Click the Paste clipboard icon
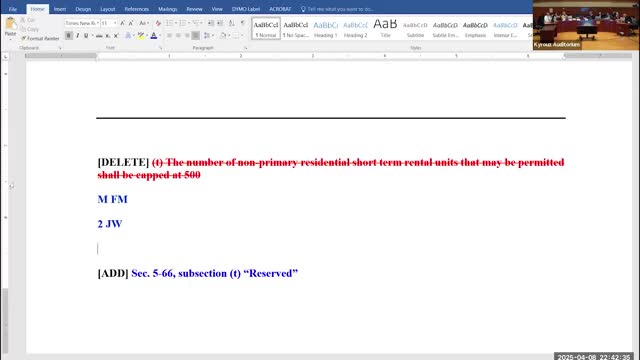640x360 pixels. point(11,24)
